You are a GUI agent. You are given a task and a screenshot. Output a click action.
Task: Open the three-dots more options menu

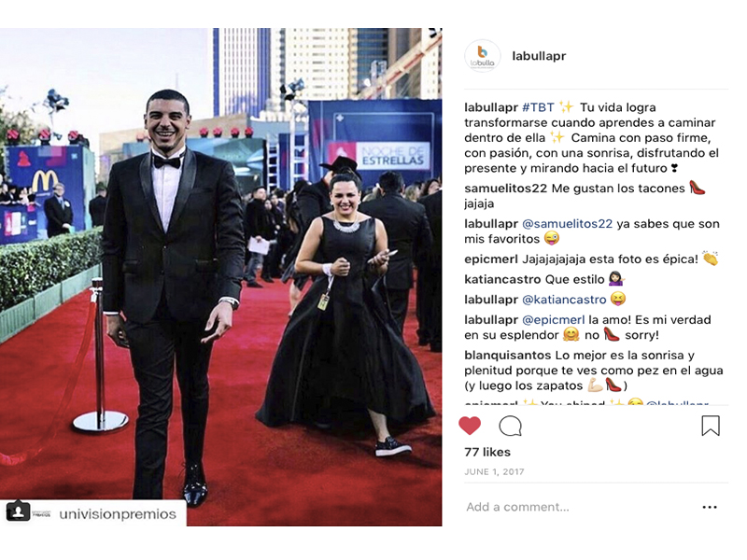click(x=710, y=507)
